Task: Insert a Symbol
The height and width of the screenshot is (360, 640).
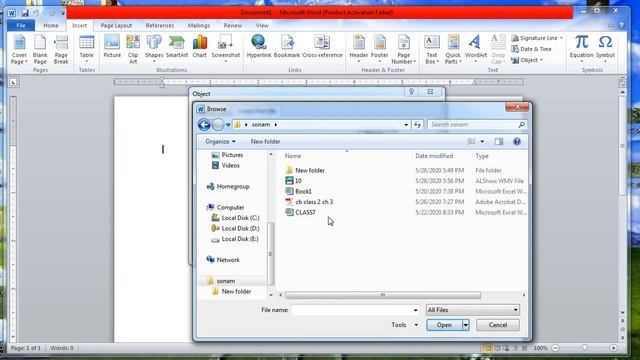Action: click(x=605, y=48)
